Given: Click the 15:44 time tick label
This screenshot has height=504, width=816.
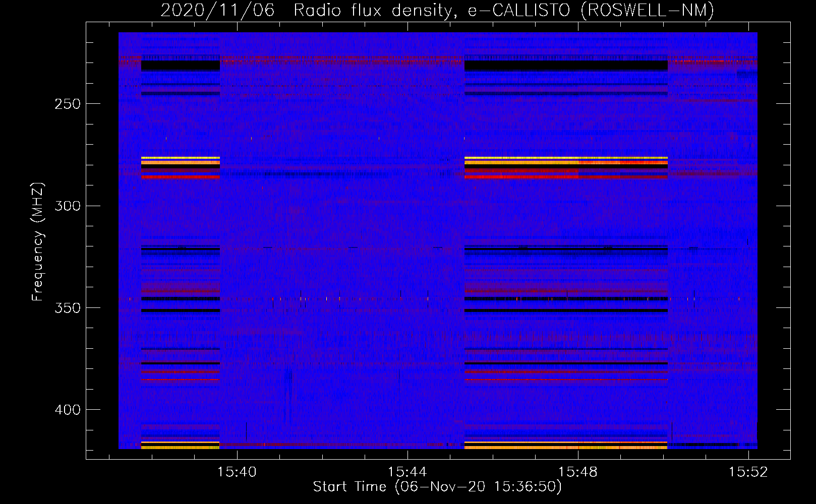Looking at the screenshot, I should coord(407,472).
